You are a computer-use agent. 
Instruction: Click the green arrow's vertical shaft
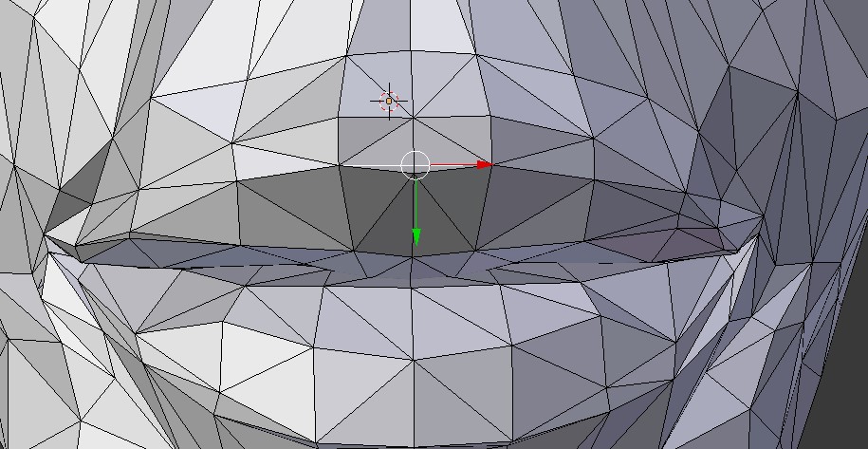416,204
